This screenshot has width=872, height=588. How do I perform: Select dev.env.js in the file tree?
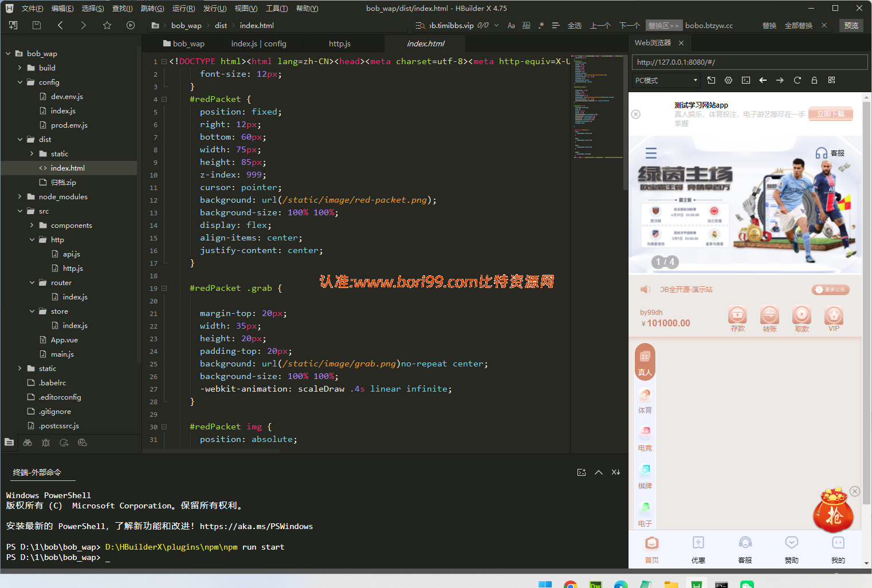pyautogui.click(x=66, y=97)
